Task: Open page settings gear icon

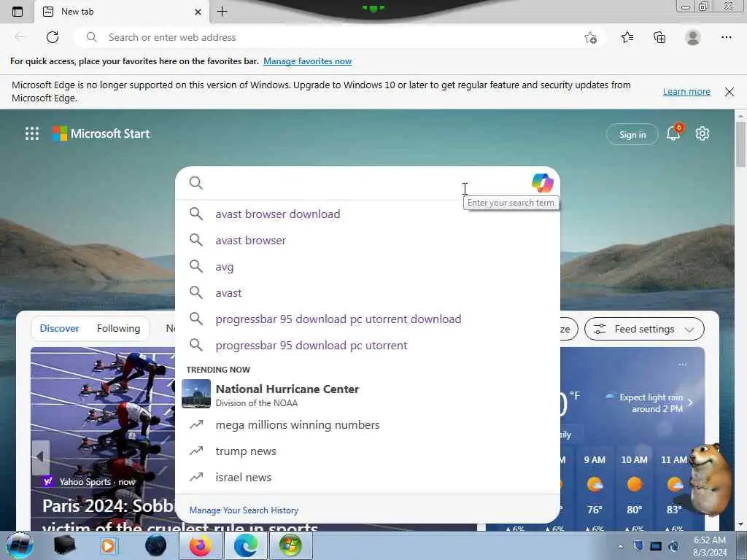Action: tap(703, 134)
